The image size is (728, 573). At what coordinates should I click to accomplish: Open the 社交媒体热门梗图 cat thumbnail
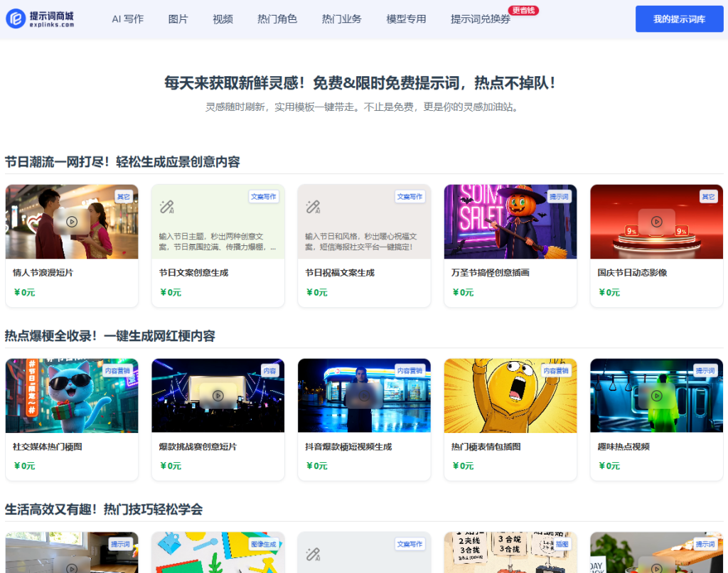pyautogui.click(x=72, y=395)
